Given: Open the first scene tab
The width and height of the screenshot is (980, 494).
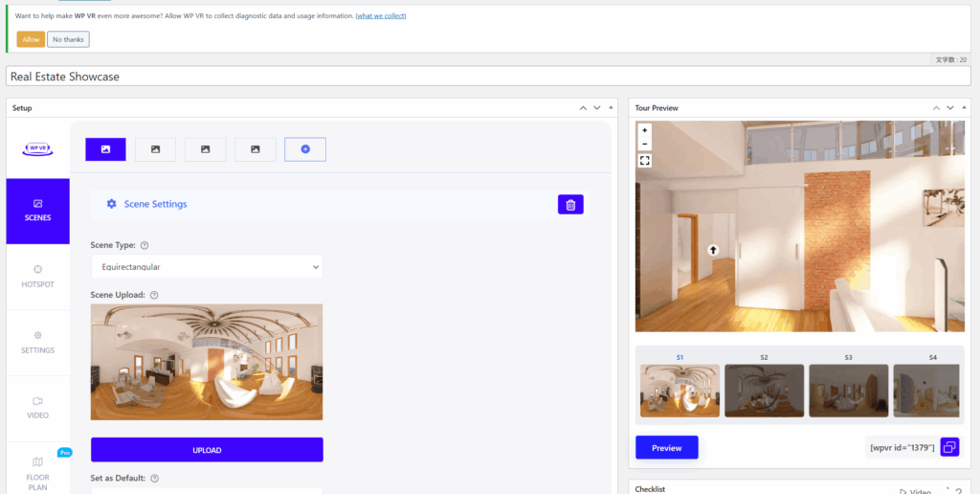Looking at the screenshot, I should (x=105, y=149).
